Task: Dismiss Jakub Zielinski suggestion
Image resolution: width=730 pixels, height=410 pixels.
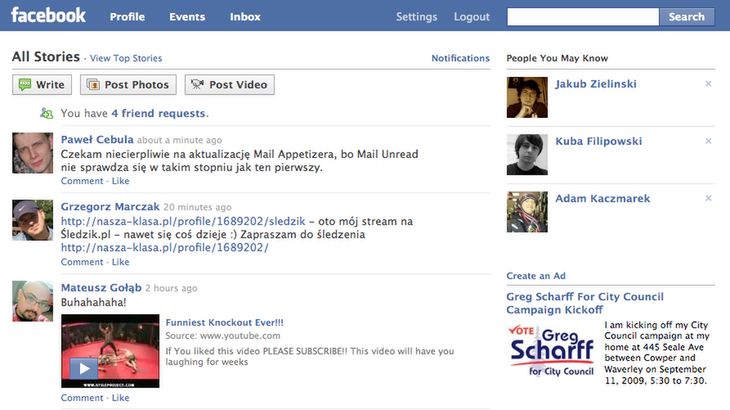Action: [x=708, y=84]
